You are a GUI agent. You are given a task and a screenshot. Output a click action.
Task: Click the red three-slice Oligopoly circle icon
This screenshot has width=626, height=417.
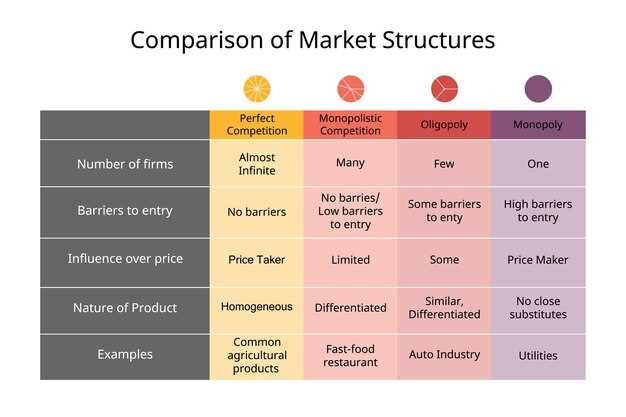(444, 89)
